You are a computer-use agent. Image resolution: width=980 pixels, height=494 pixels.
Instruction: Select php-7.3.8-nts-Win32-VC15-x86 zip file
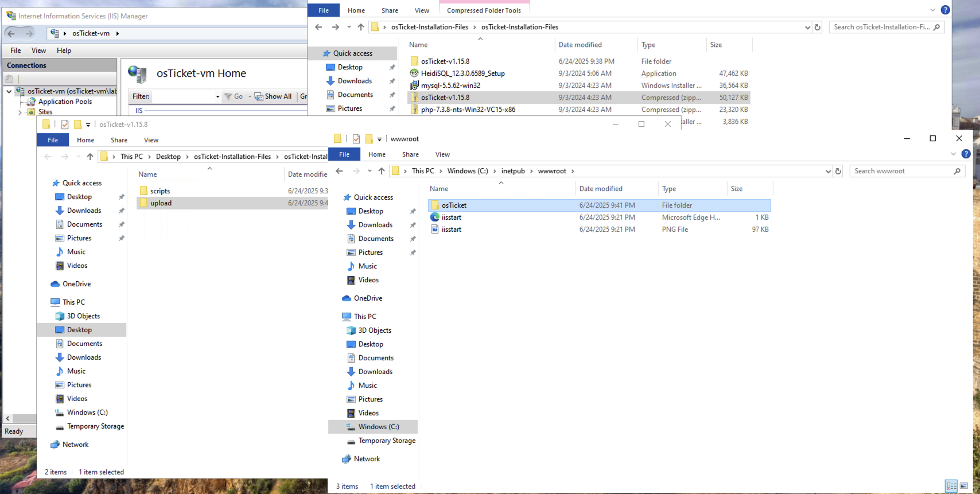[468, 110]
